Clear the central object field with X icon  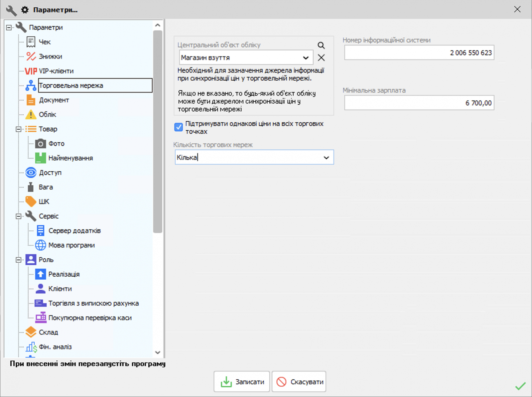pos(321,58)
